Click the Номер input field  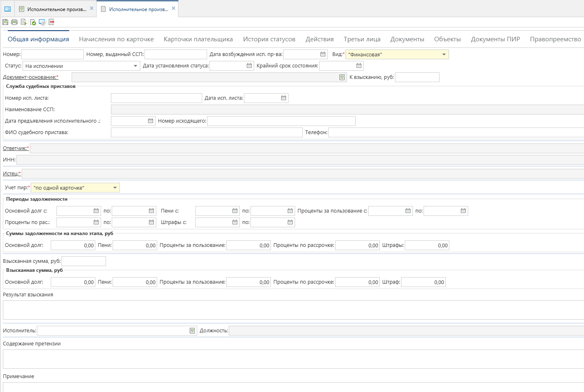52,54
